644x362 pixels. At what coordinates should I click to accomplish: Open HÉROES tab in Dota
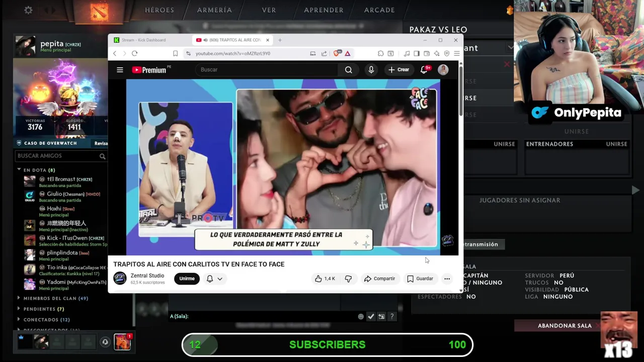point(159,10)
